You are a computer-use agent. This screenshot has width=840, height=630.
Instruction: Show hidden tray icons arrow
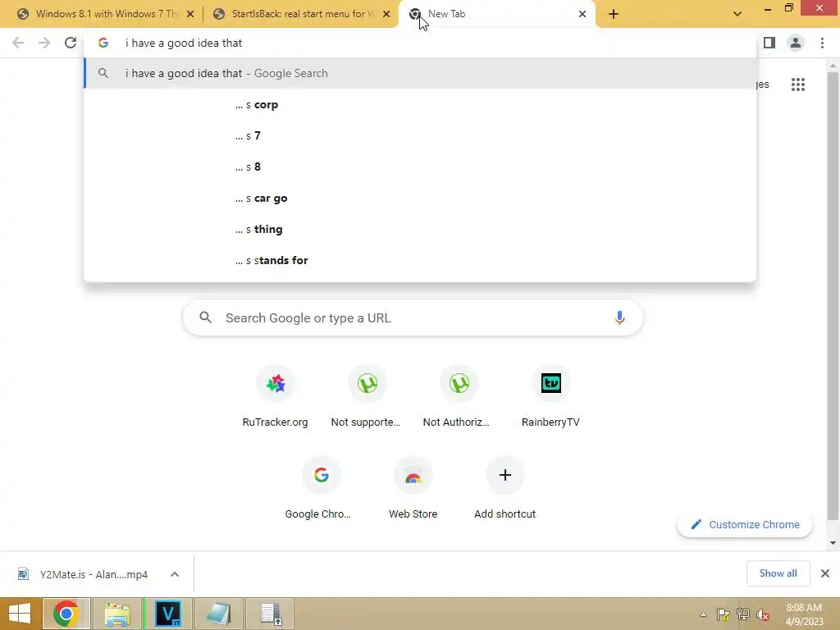pyautogui.click(x=703, y=614)
